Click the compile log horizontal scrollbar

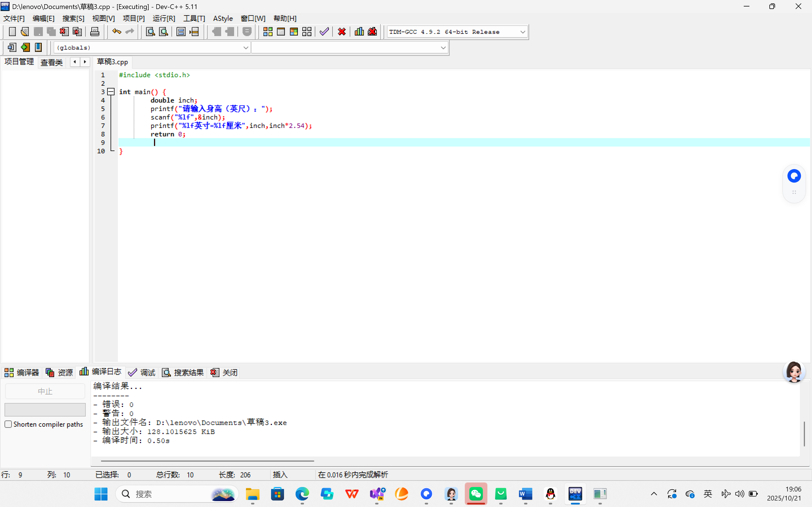(207, 461)
